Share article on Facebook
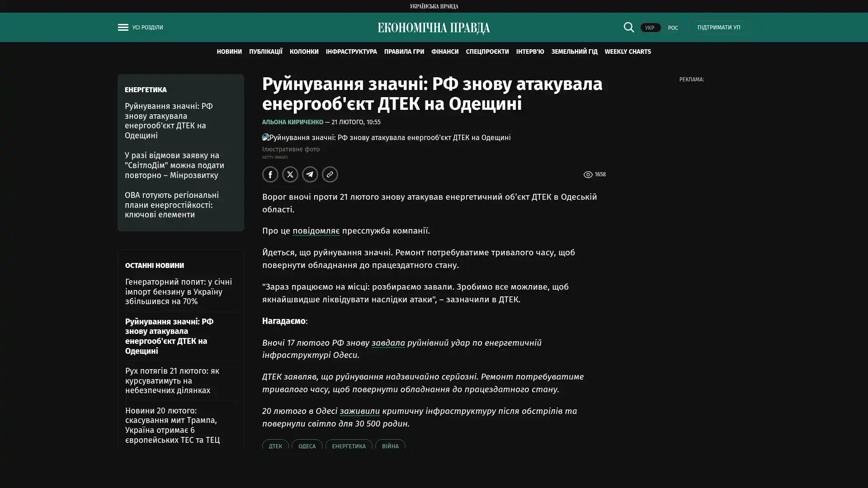Screen dimensions: 868x488 click(x=270, y=174)
